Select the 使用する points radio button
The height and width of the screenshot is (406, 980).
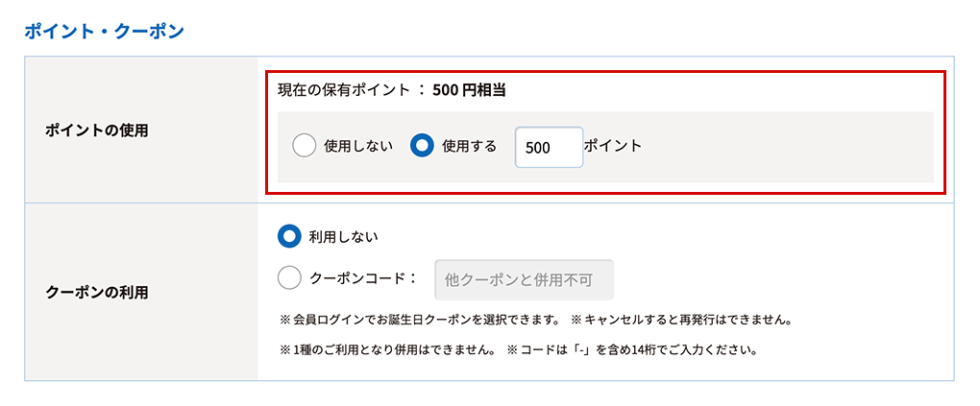tap(422, 146)
